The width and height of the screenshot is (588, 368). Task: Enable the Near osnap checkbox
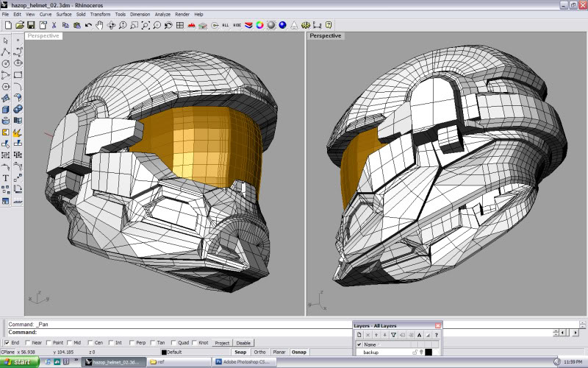point(29,343)
